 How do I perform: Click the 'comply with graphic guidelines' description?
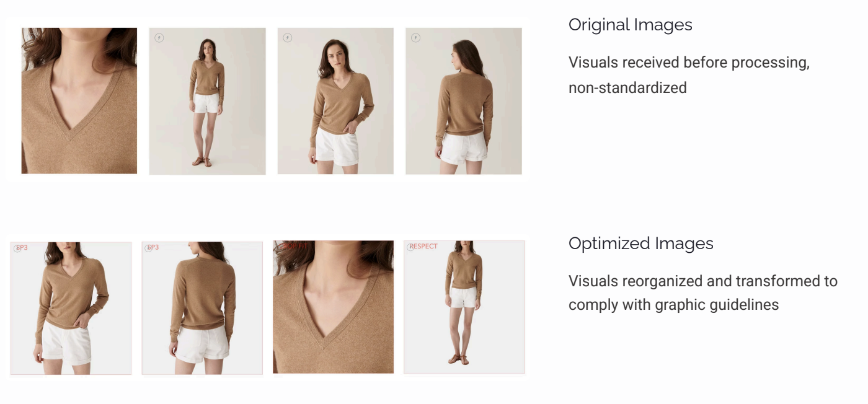click(674, 305)
